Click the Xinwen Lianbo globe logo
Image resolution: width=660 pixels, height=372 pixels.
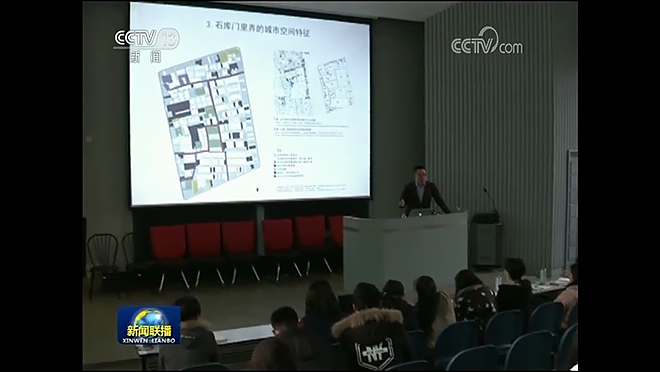[149, 325]
